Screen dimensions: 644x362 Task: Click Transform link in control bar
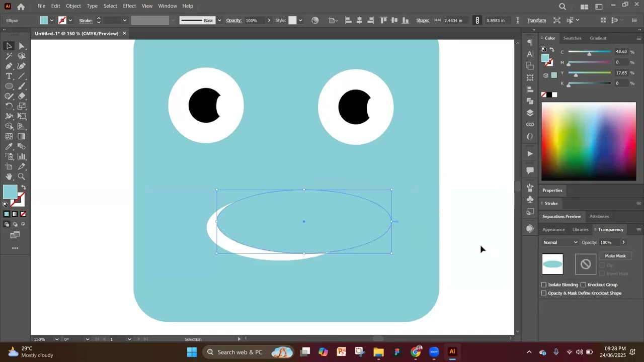[536, 20]
